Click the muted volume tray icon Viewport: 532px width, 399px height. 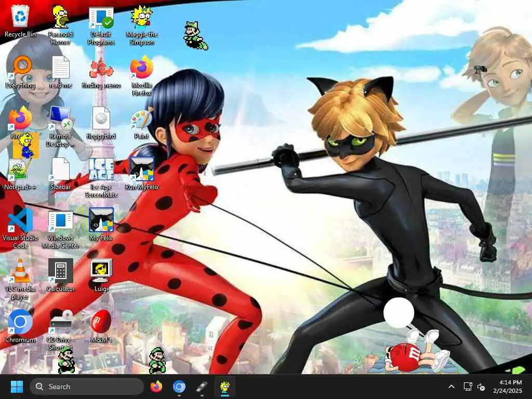point(481,387)
